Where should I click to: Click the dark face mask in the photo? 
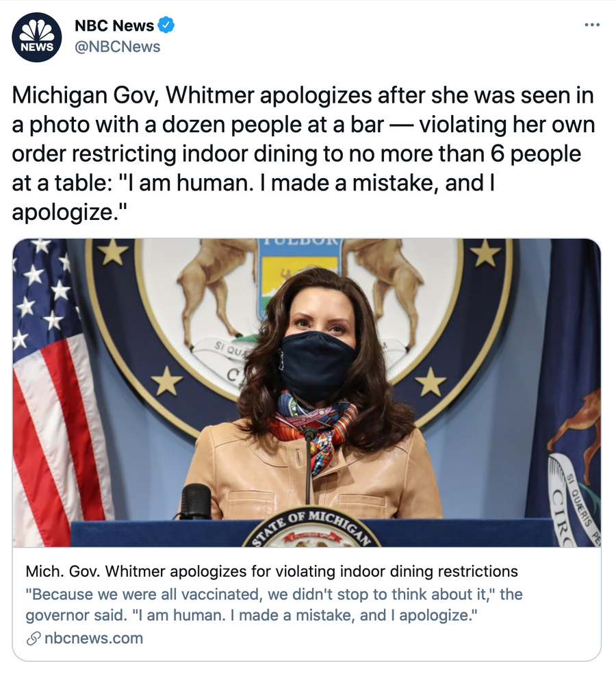click(x=318, y=366)
